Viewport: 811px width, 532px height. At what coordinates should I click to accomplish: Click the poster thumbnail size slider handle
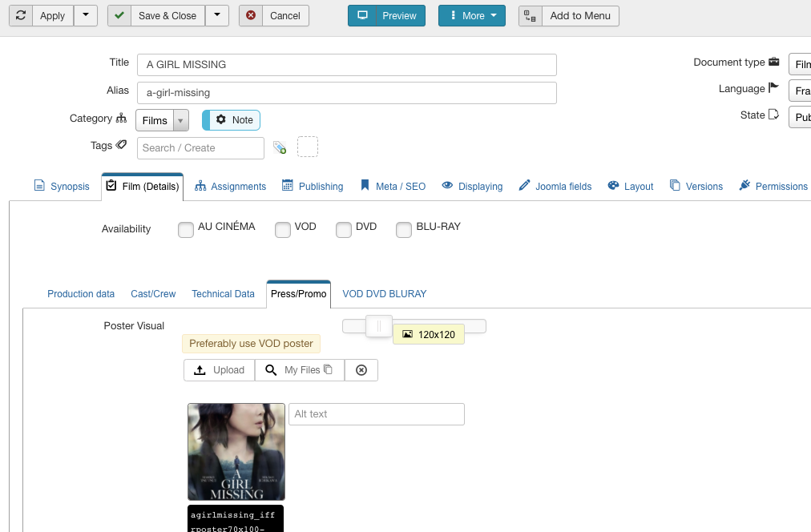(x=379, y=326)
